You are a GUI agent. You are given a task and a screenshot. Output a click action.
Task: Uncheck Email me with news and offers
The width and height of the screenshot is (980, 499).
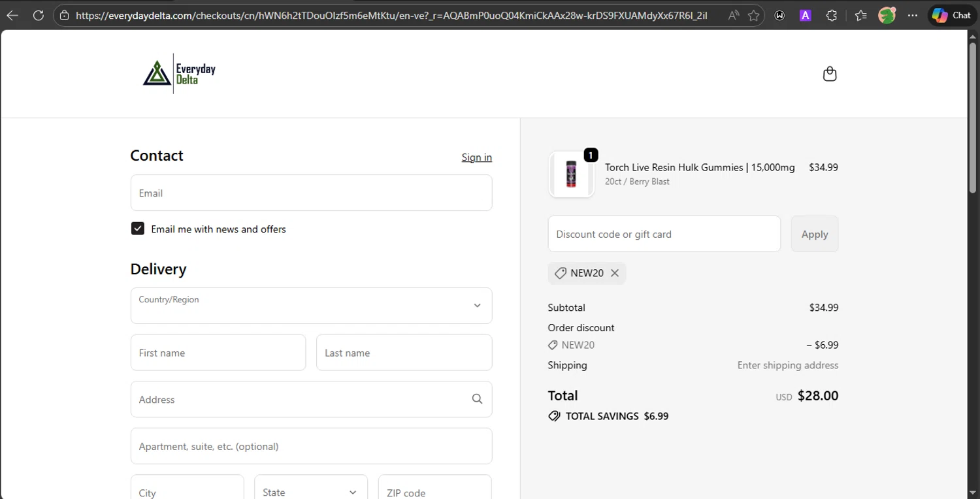coord(137,229)
